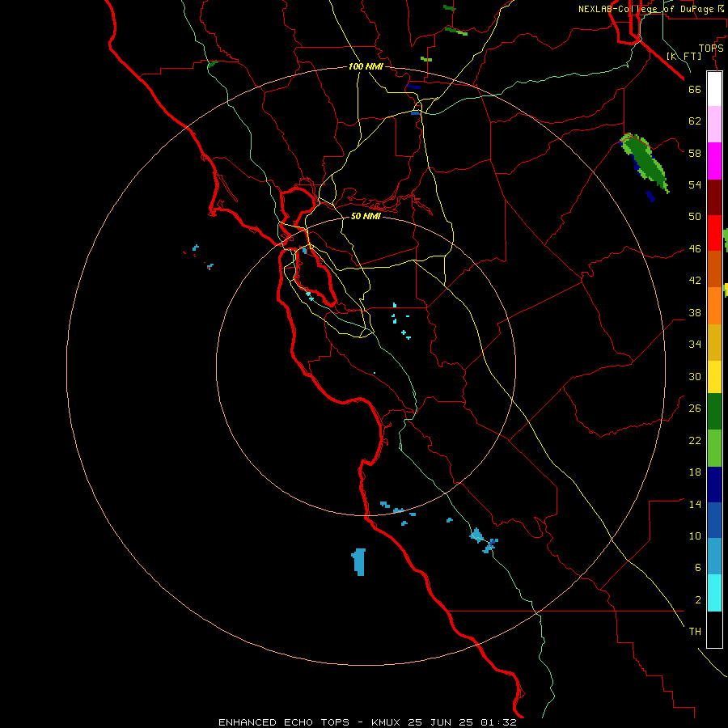The image size is (728, 728).
Task: Click the "46" scale value
Action: [x=695, y=249]
